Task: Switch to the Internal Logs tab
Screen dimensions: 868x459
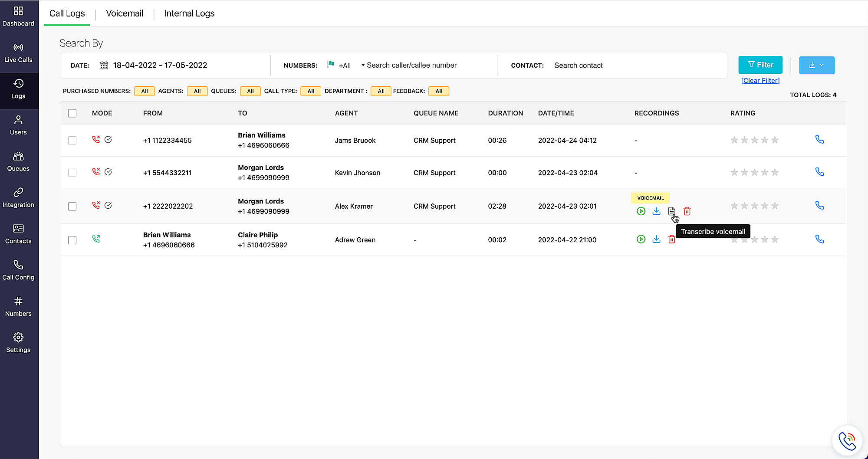Action: [x=189, y=13]
